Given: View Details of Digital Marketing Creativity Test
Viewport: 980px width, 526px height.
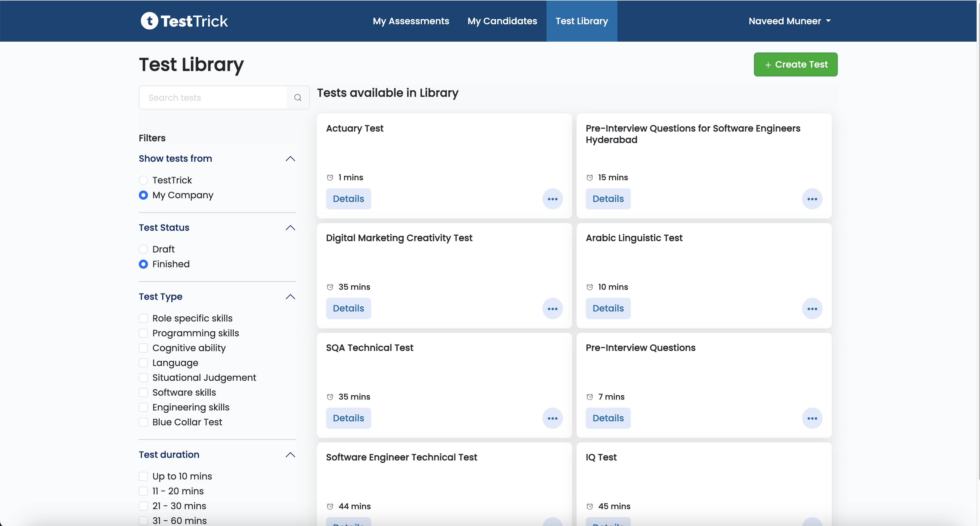Looking at the screenshot, I should [x=348, y=308].
